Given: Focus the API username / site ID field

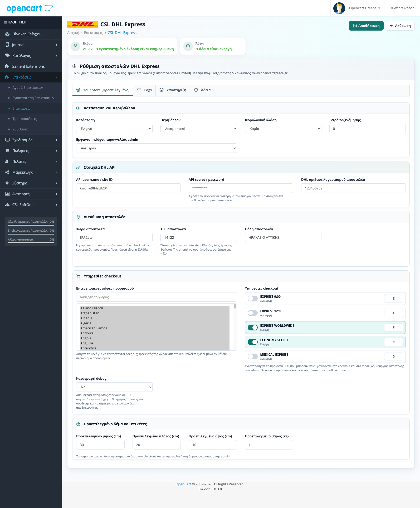Looking at the screenshot, I should tap(128, 188).
